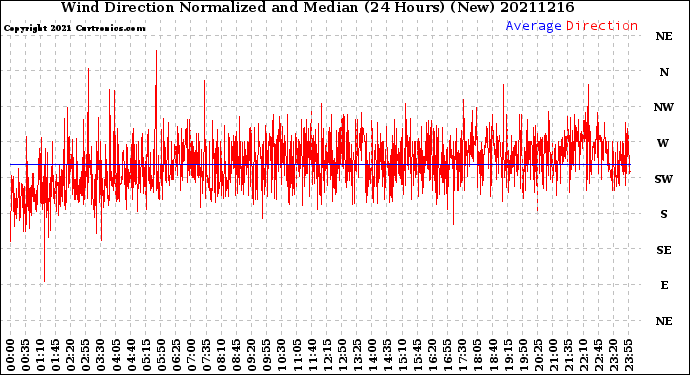Click the 17:30 time axis label

coord(463,355)
